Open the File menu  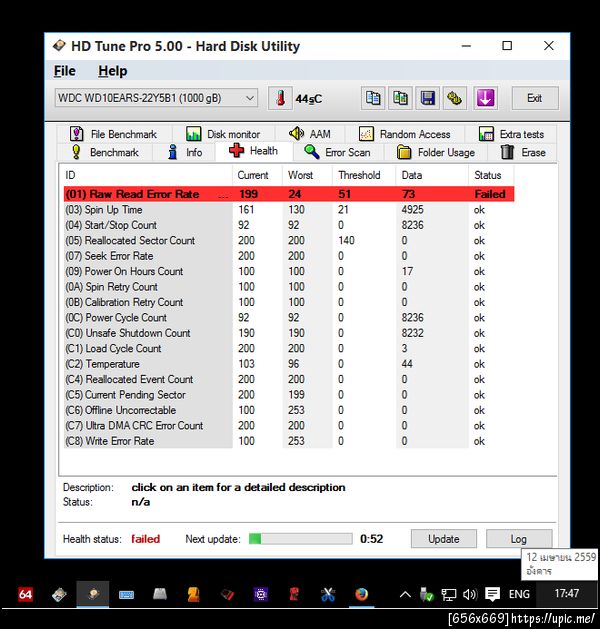[65, 71]
